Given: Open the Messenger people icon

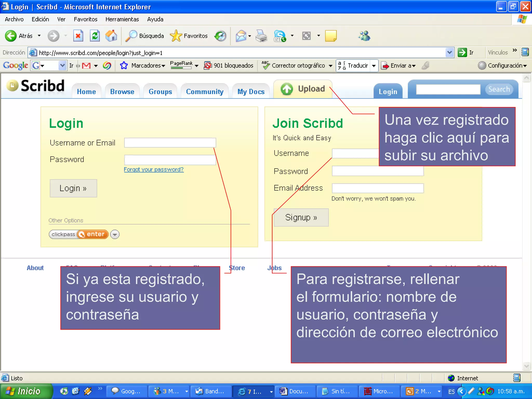Looking at the screenshot, I should click(364, 36).
